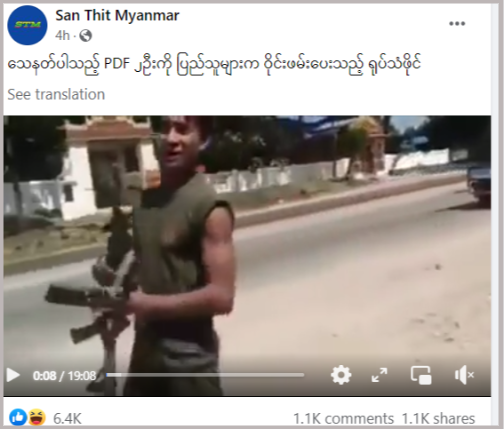Open video settings gear

341,375
